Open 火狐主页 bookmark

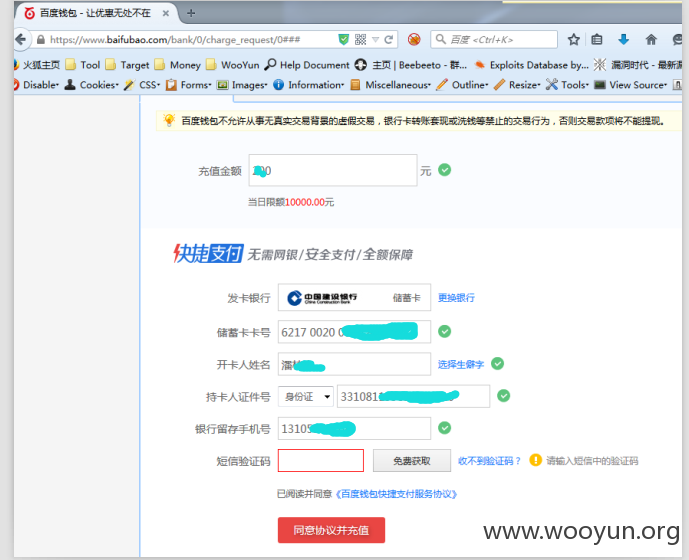[37, 65]
